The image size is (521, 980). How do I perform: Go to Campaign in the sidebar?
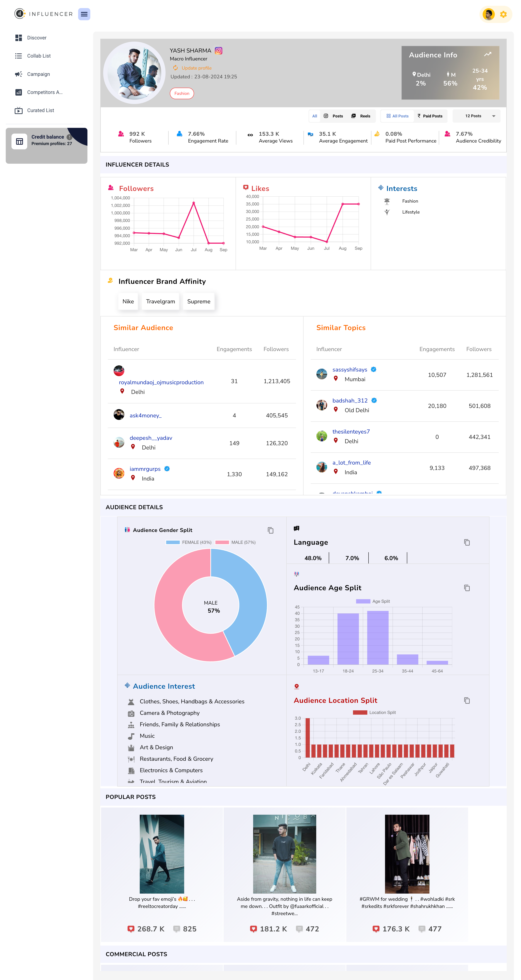(38, 74)
